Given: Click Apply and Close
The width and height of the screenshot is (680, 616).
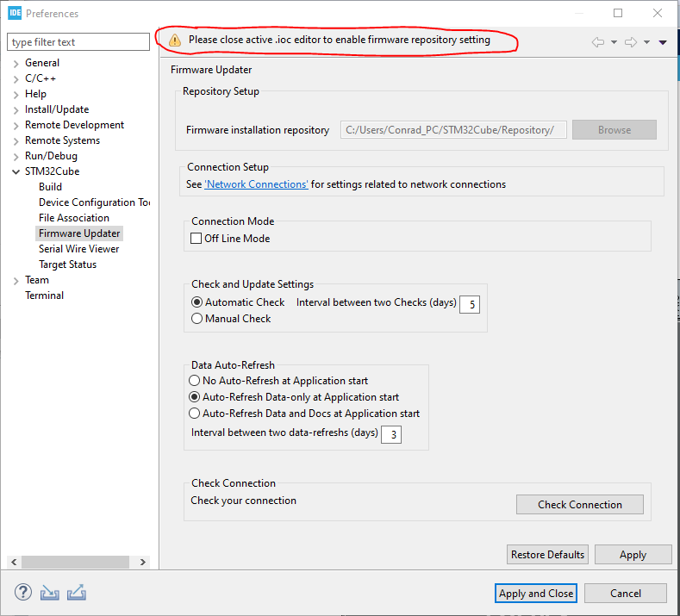Looking at the screenshot, I should [536, 593].
